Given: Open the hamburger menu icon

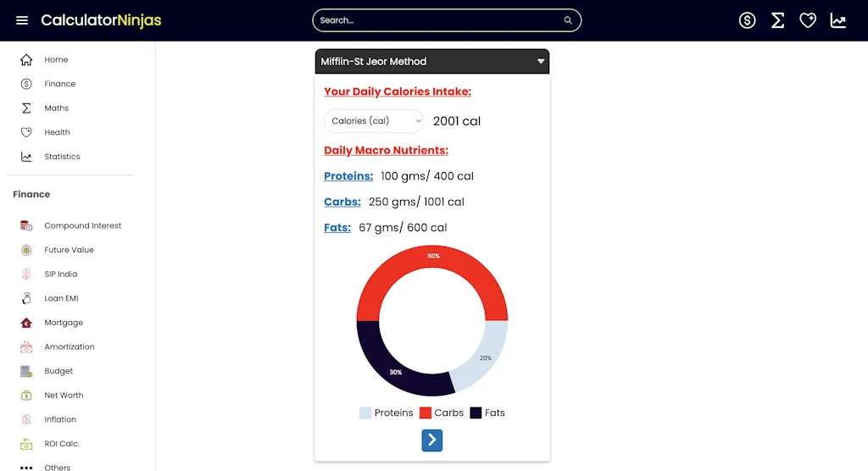Looking at the screenshot, I should 22,20.
